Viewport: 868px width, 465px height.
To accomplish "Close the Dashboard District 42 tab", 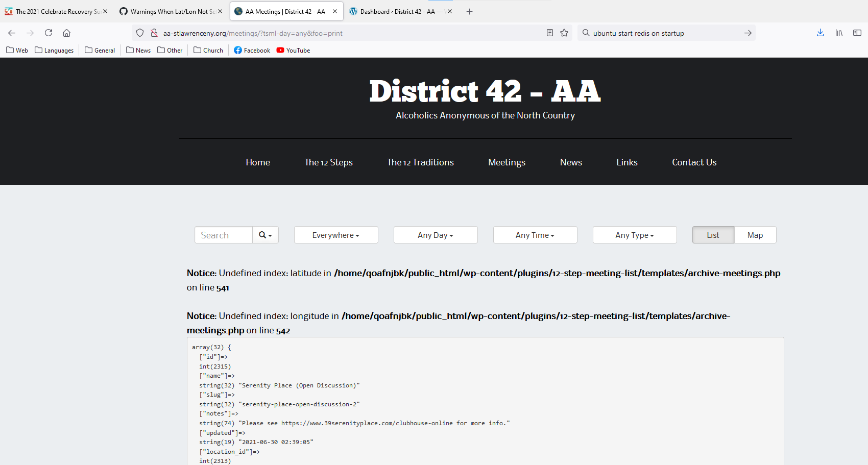I will pyautogui.click(x=450, y=11).
